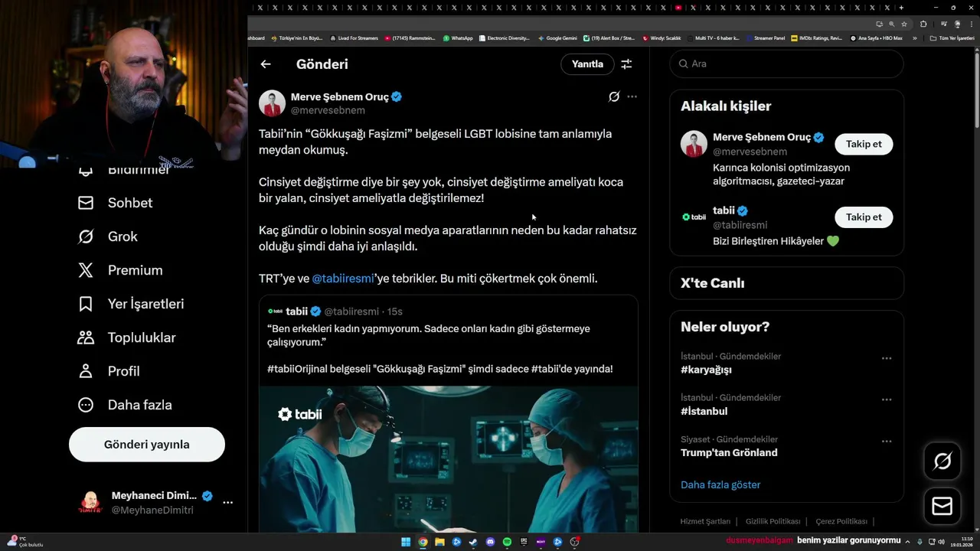The height and width of the screenshot is (551, 980).
Task: Switch to the YouTube browser tab
Action: coord(678,8)
